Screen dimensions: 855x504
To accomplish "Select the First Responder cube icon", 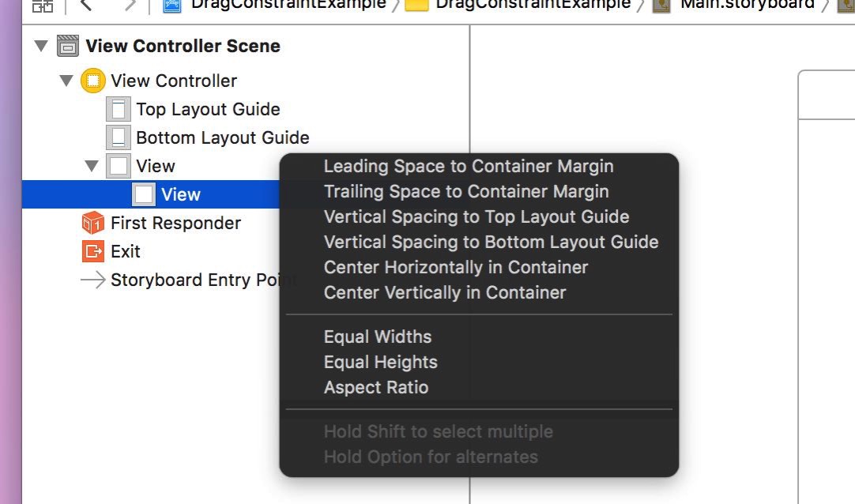I will (x=92, y=223).
